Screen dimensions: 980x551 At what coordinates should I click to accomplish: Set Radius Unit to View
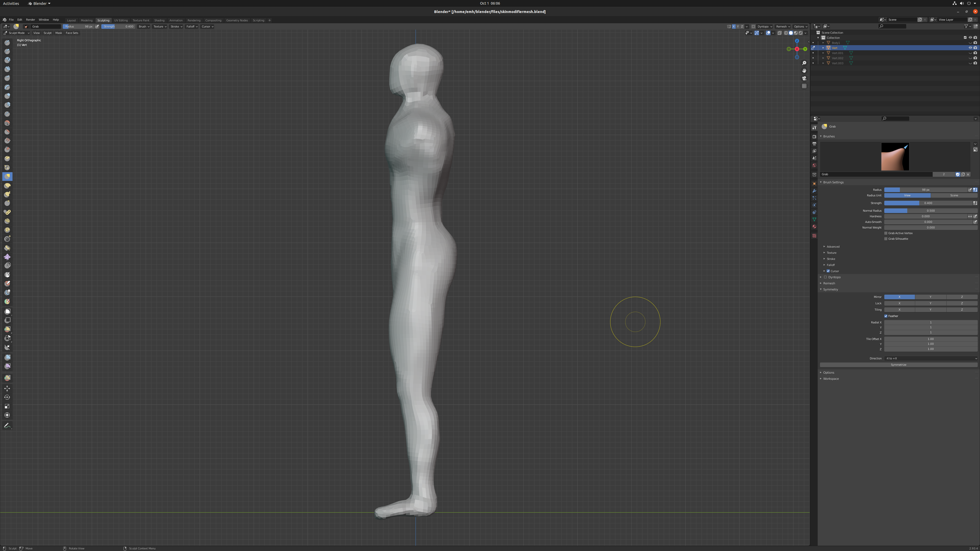tap(907, 195)
